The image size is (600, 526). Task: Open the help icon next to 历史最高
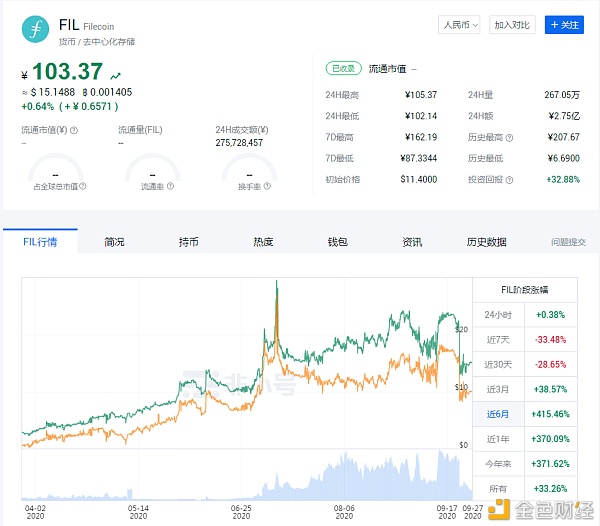509,138
